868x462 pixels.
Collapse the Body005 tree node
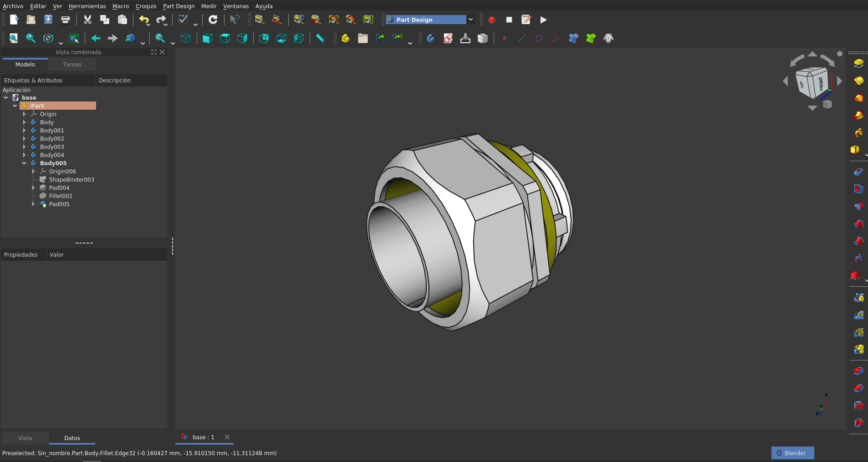[24, 163]
